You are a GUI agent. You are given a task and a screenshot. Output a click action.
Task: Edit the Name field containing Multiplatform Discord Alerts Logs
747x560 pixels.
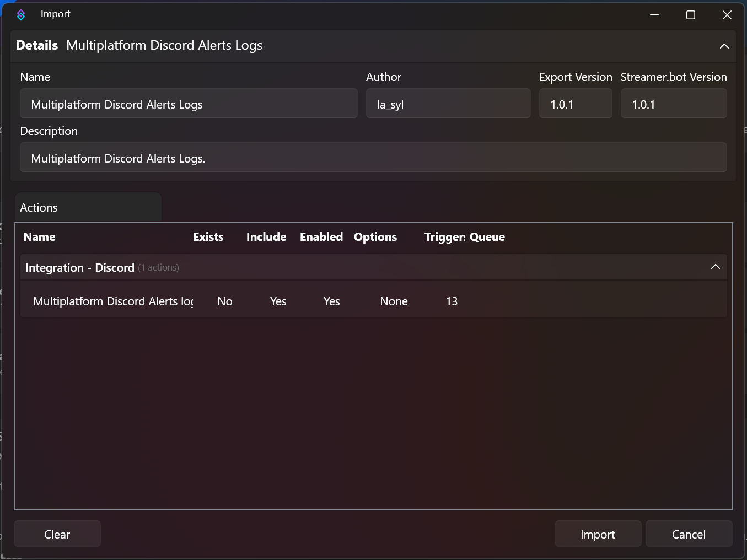click(189, 104)
